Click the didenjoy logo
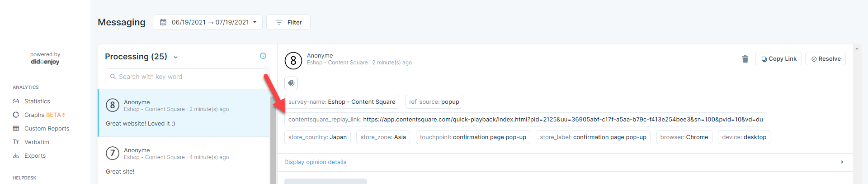This screenshot has width=868, height=184. (45, 62)
